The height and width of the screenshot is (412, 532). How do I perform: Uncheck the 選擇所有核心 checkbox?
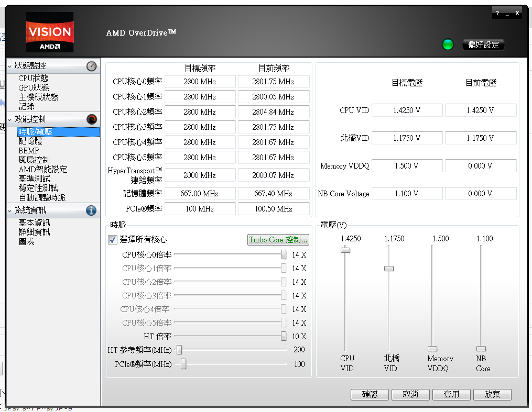tap(113, 240)
